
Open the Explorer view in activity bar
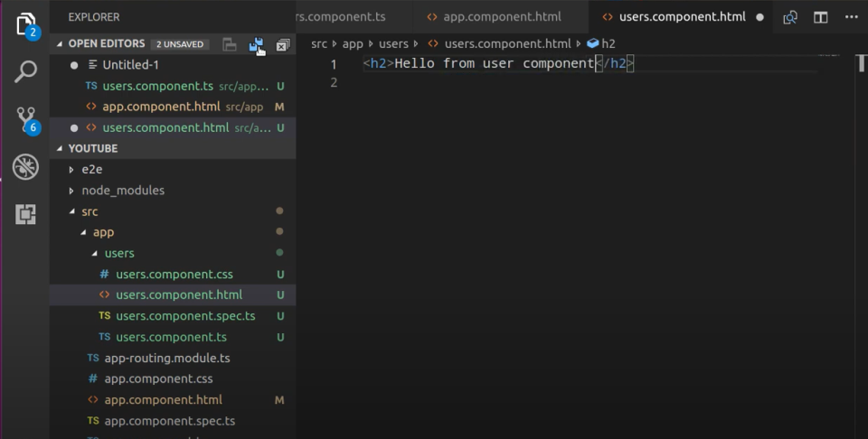25,24
